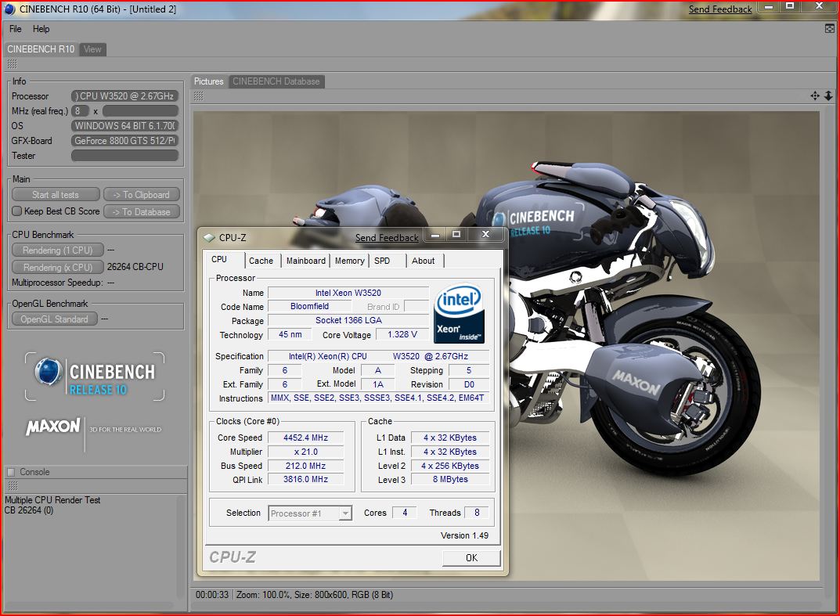
Task: Click the grip handle below Console
Action: click(13, 486)
